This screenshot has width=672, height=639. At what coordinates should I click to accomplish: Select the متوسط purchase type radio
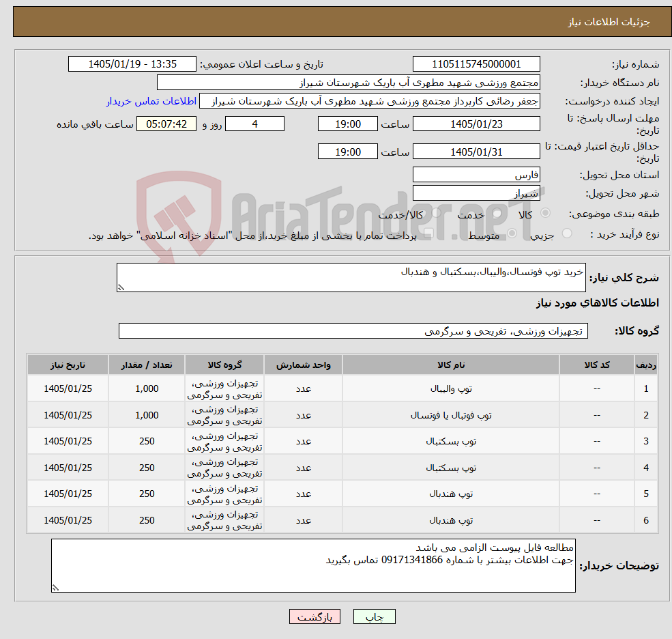pyautogui.click(x=512, y=233)
